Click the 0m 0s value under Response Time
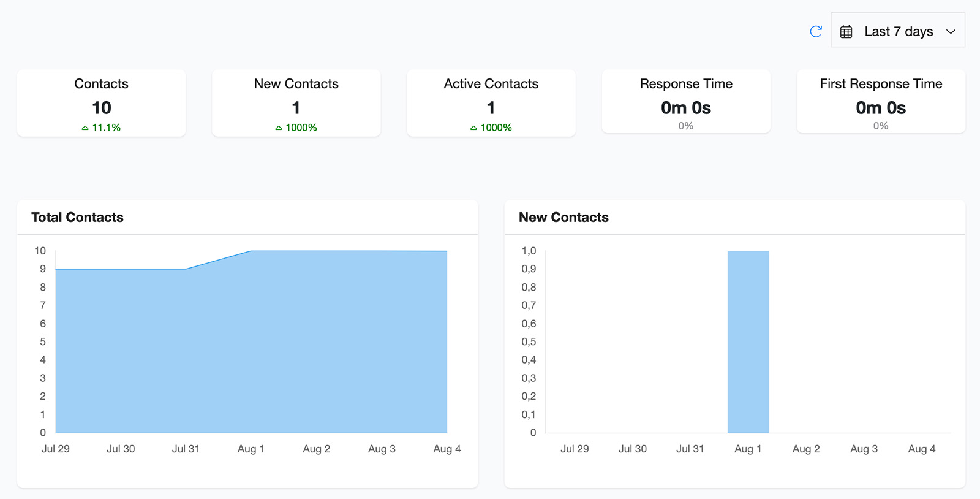 686,108
